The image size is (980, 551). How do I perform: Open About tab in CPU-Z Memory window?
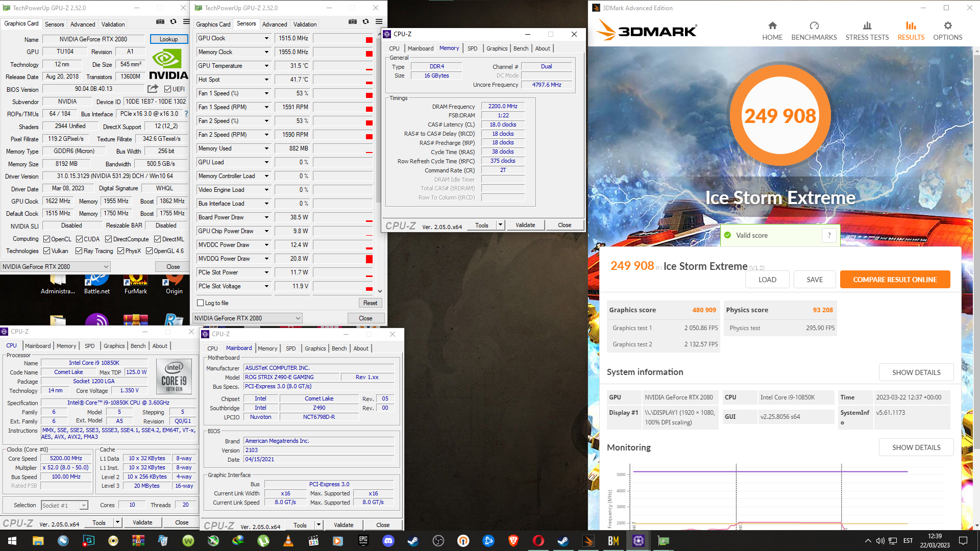pos(543,48)
